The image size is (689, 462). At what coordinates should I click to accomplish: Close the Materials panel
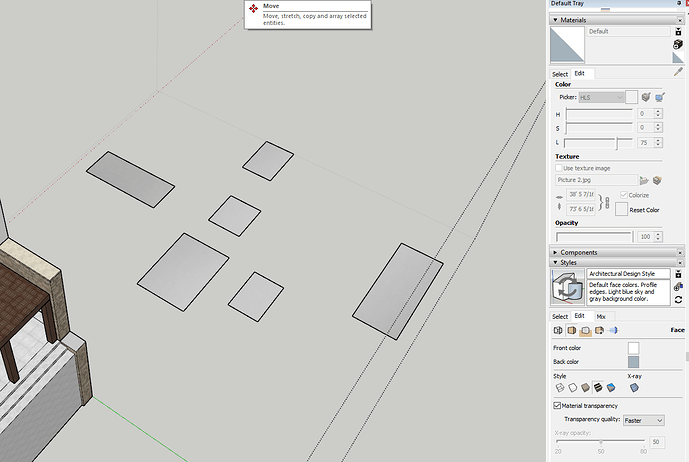[x=680, y=20]
